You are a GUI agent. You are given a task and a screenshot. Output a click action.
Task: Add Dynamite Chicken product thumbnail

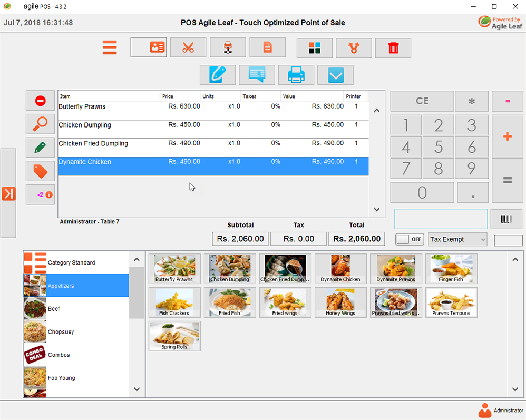340,269
